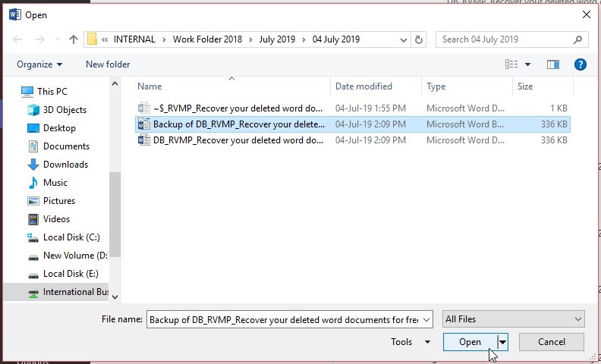Click the Cancel button
601x364 pixels.
tap(552, 342)
